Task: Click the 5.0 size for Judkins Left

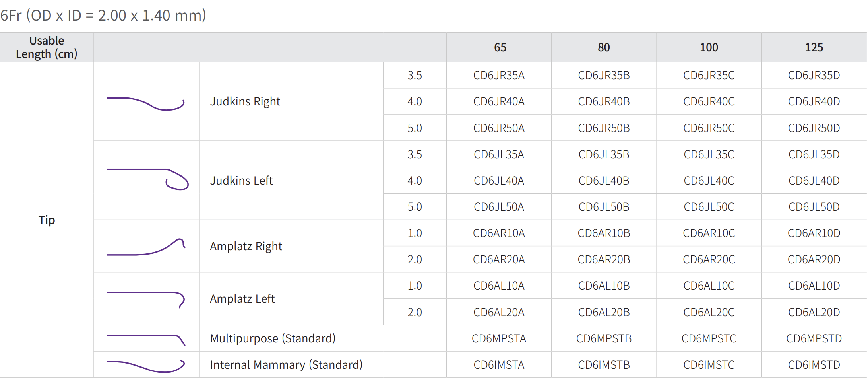Action: pos(415,207)
